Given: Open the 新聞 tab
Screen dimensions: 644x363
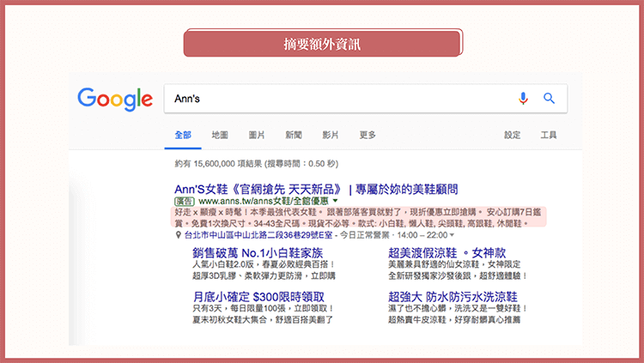Looking at the screenshot, I should point(294,135).
